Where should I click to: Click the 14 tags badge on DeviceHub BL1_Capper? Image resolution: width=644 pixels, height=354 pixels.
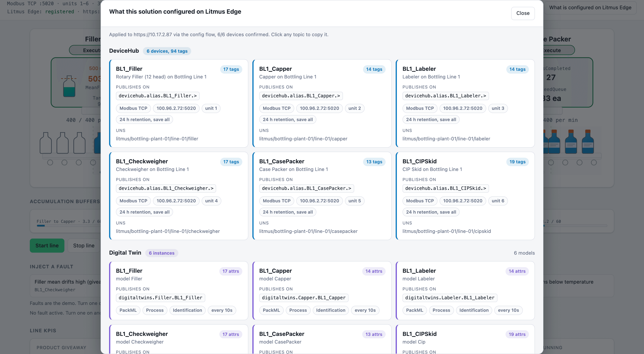374,69
